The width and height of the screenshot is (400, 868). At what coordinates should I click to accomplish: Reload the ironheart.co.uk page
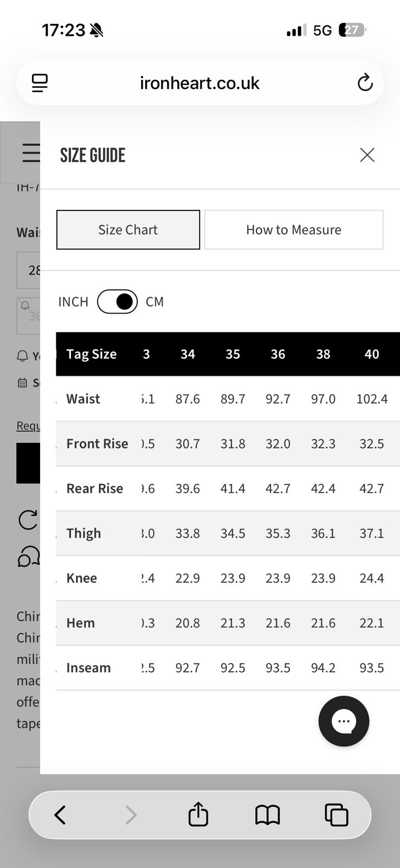coord(365,83)
